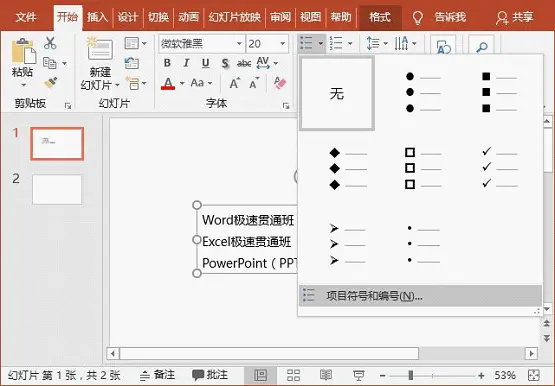The image size is (555, 386).
Task: Click the zoom slider handle
Action: tap(411, 375)
